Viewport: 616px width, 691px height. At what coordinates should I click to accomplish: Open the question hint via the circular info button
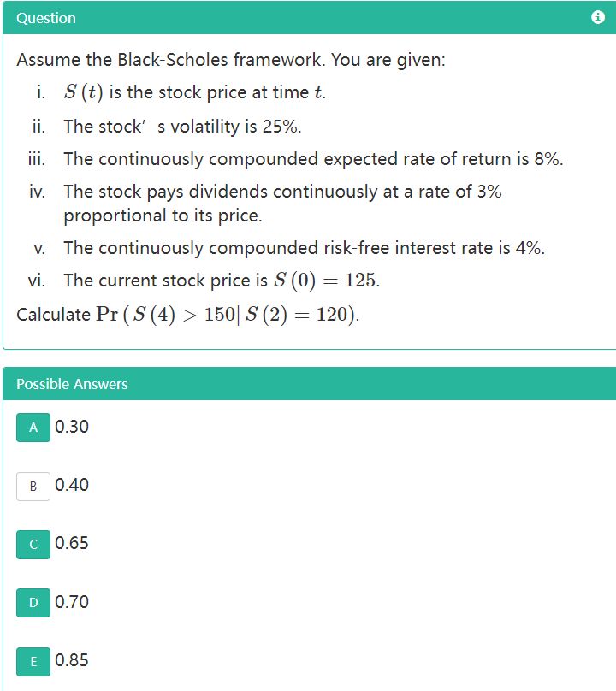(598, 17)
